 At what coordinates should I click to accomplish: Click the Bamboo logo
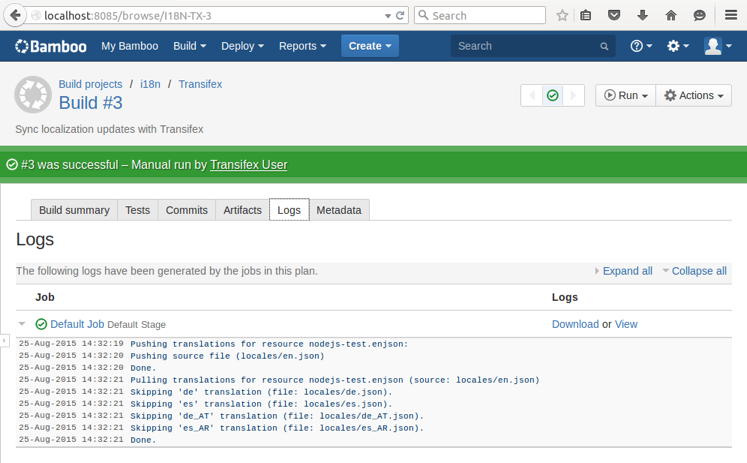pos(50,46)
